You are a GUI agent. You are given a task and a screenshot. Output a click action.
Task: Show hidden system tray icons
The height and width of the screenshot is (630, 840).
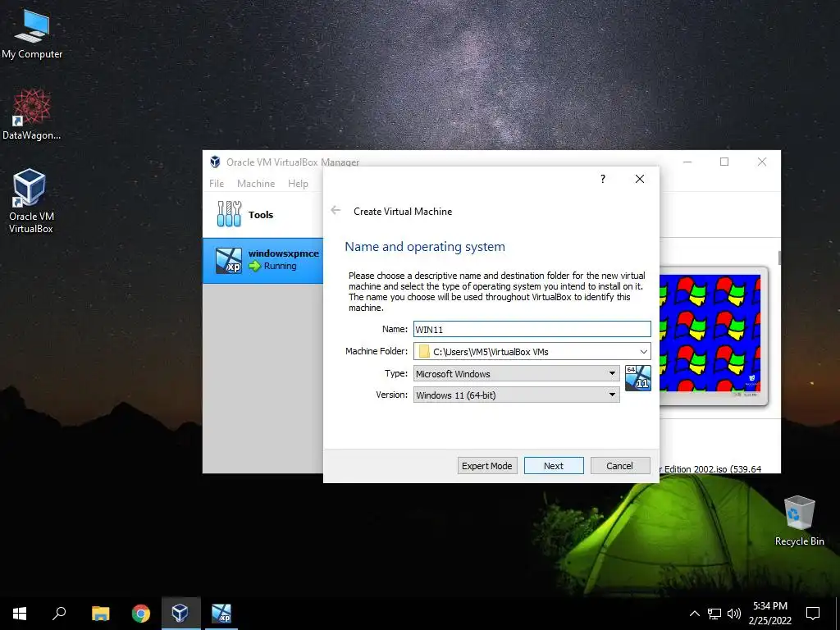[x=694, y=614]
